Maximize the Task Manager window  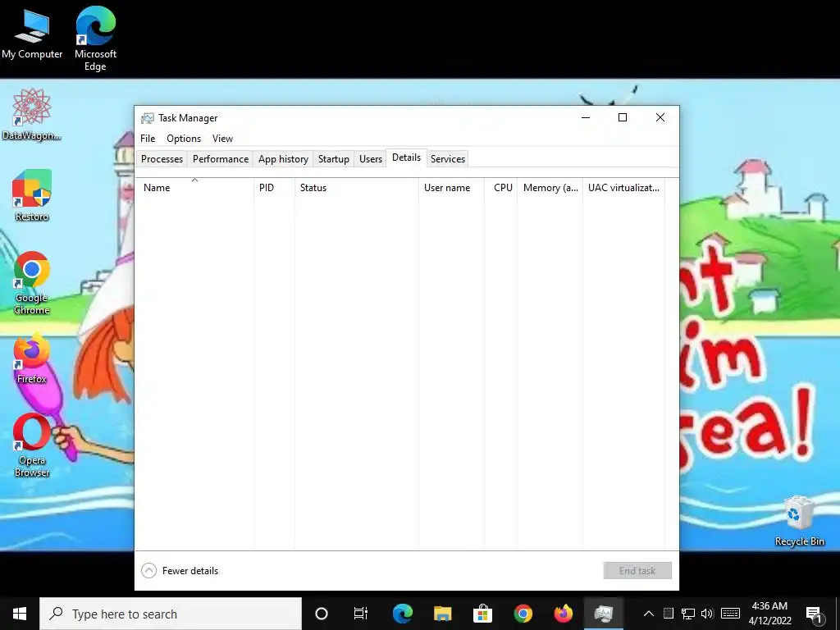pos(623,118)
